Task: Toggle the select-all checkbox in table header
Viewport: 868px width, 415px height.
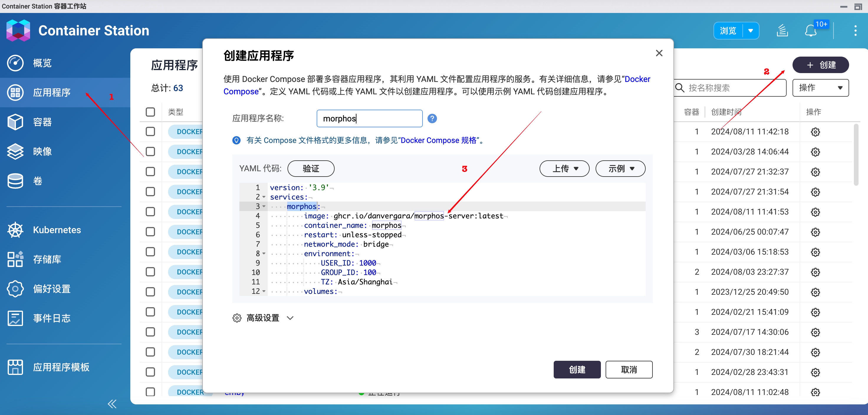Action: click(x=150, y=112)
